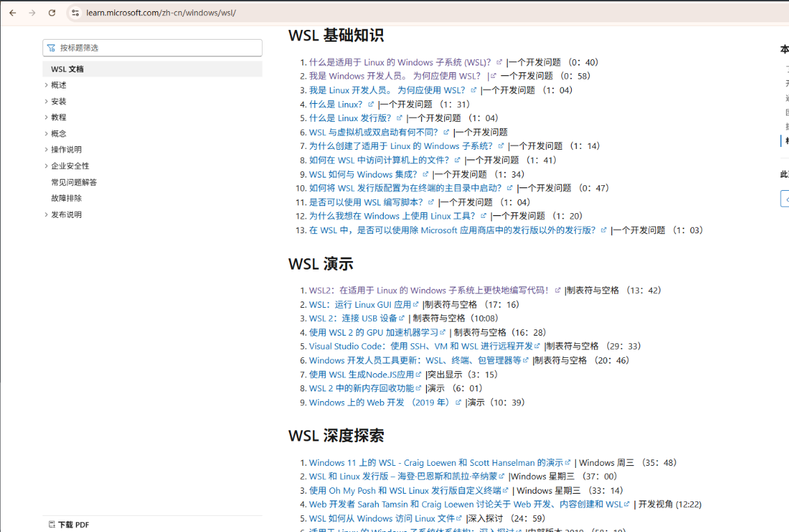Expand the 操作说明 sidebar section chevron
Viewport: 789px width, 532px height.
(46, 150)
